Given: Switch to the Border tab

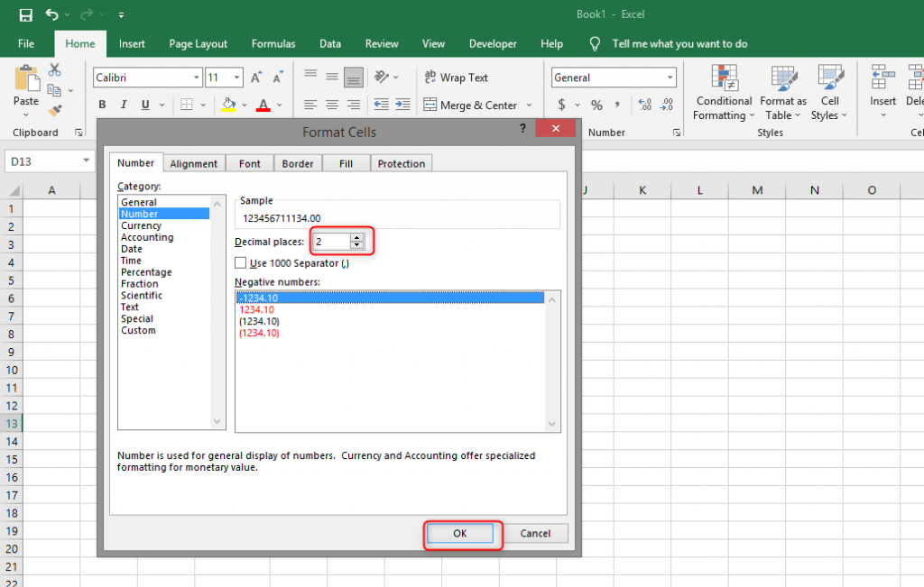Looking at the screenshot, I should pos(297,163).
